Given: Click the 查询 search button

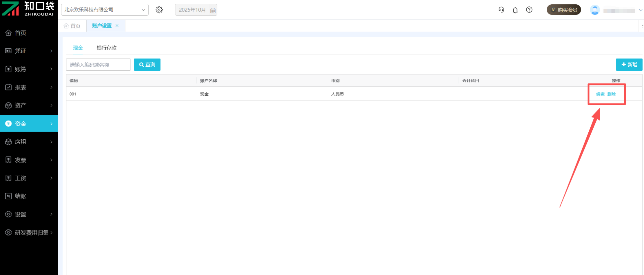Looking at the screenshot, I should pyautogui.click(x=147, y=65).
